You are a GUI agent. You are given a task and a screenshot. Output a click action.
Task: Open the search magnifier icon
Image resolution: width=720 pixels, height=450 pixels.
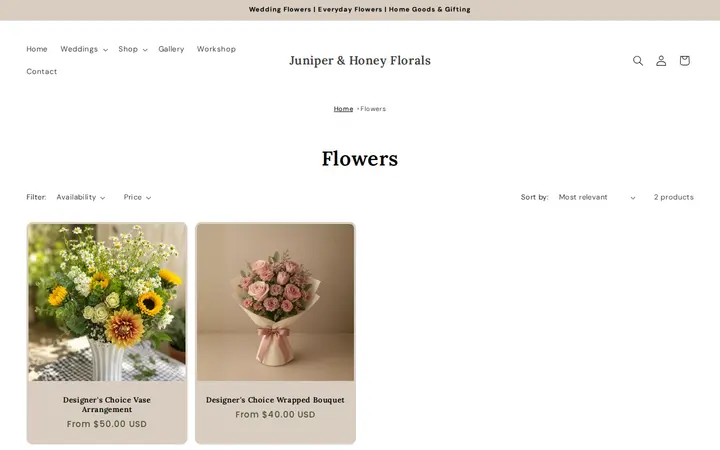tap(638, 61)
